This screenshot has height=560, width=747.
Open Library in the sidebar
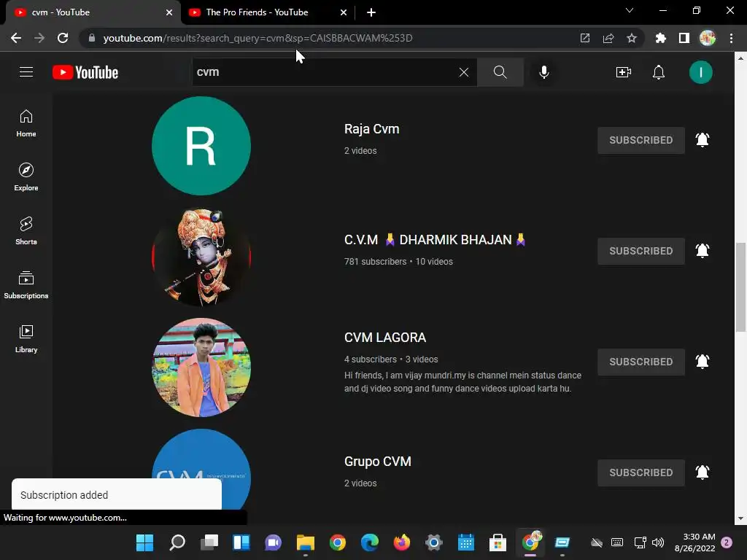(x=26, y=338)
